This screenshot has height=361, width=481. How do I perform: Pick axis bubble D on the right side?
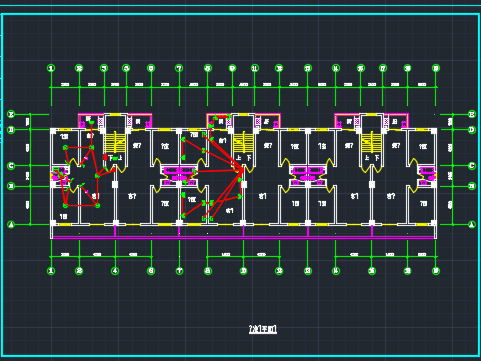(472, 130)
